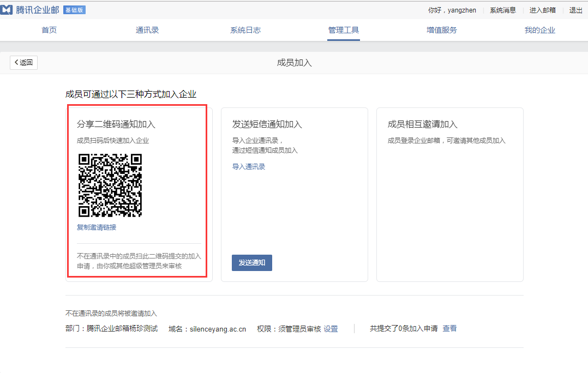Log out via 退出
The height and width of the screenshot is (373, 588).
coord(575,10)
